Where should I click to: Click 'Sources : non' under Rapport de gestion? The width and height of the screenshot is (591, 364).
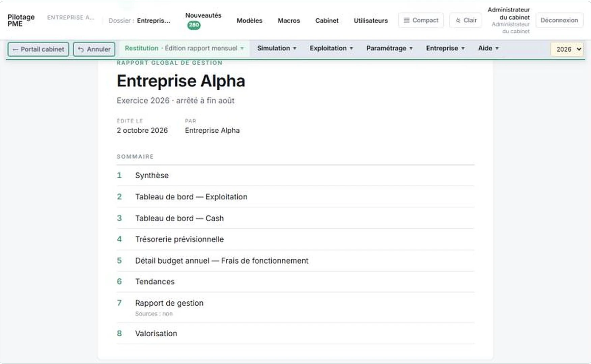[x=154, y=314]
